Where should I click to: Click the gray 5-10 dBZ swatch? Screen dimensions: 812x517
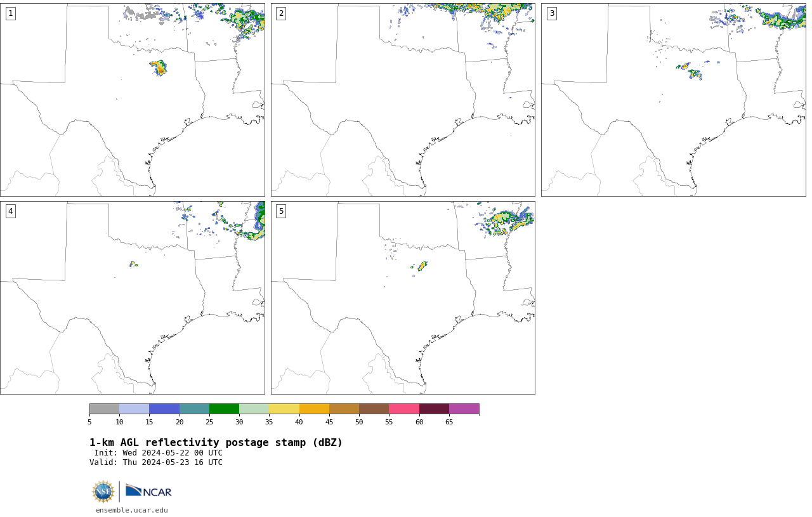pyautogui.click(x=104, y=409)
